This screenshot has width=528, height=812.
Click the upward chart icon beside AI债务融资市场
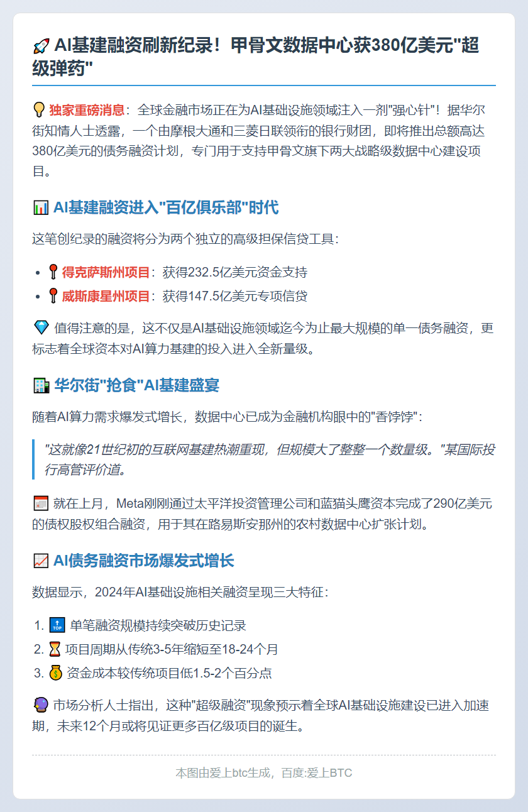[40, 561]
